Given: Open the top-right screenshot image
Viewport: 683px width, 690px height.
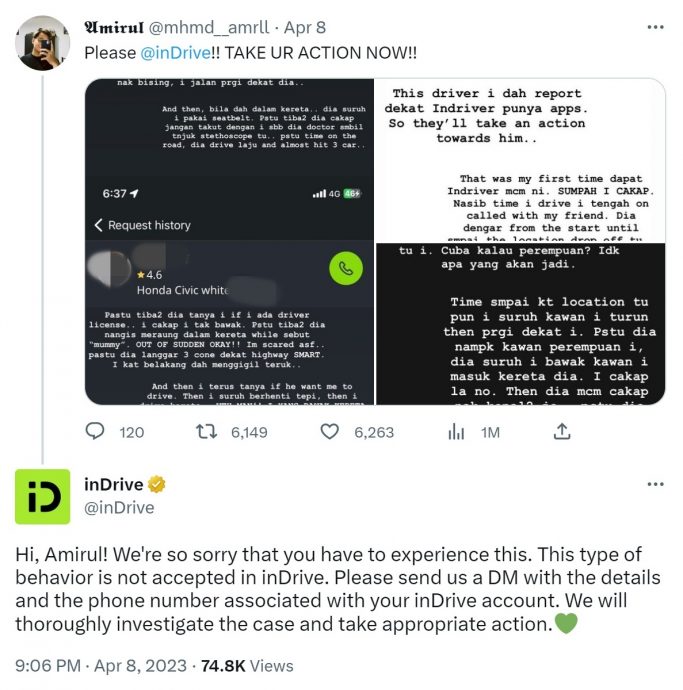Looking at the screenshot, I should (x=519, y=159).
